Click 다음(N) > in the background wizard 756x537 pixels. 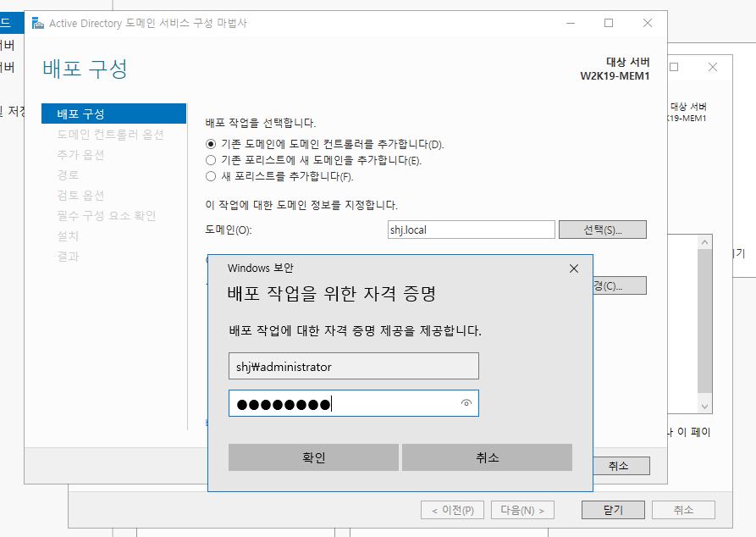[522, 510]
